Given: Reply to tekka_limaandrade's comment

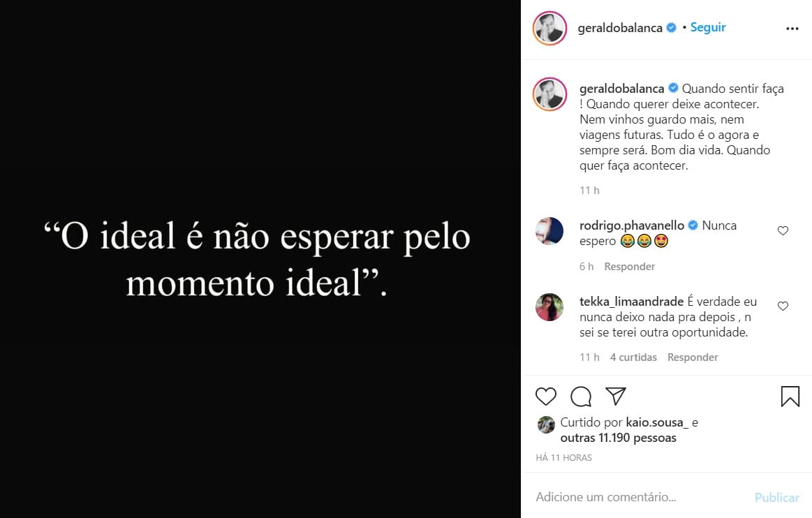Looking at the screenshot, I should tap(693, 357).
